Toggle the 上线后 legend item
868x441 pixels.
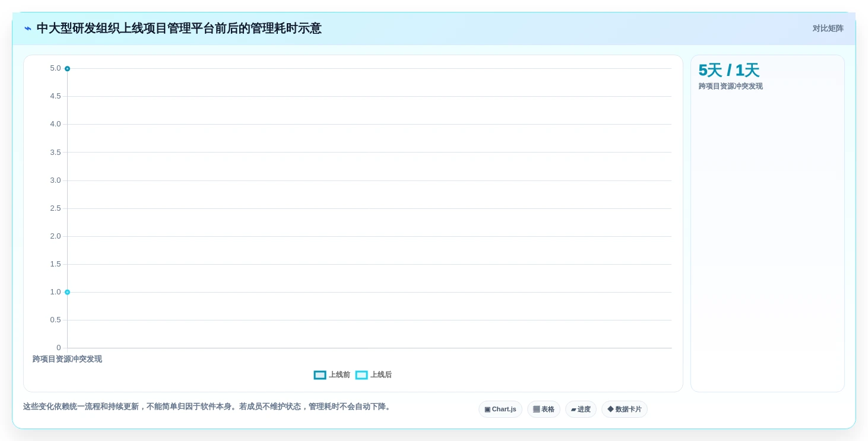[x=373, y=375]
